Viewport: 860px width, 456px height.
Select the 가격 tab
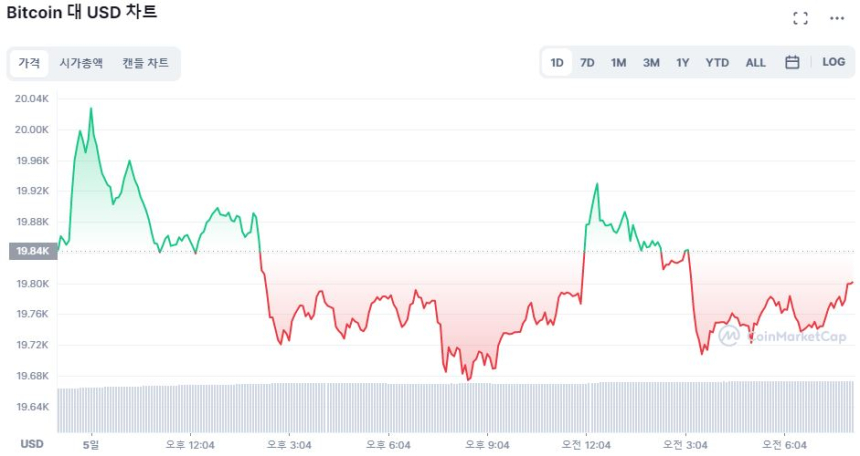tap(29, 63)
